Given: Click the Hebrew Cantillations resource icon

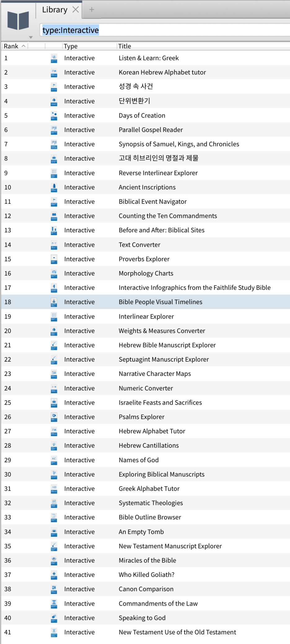Looking at the screenshot, I should coord(54,445).
